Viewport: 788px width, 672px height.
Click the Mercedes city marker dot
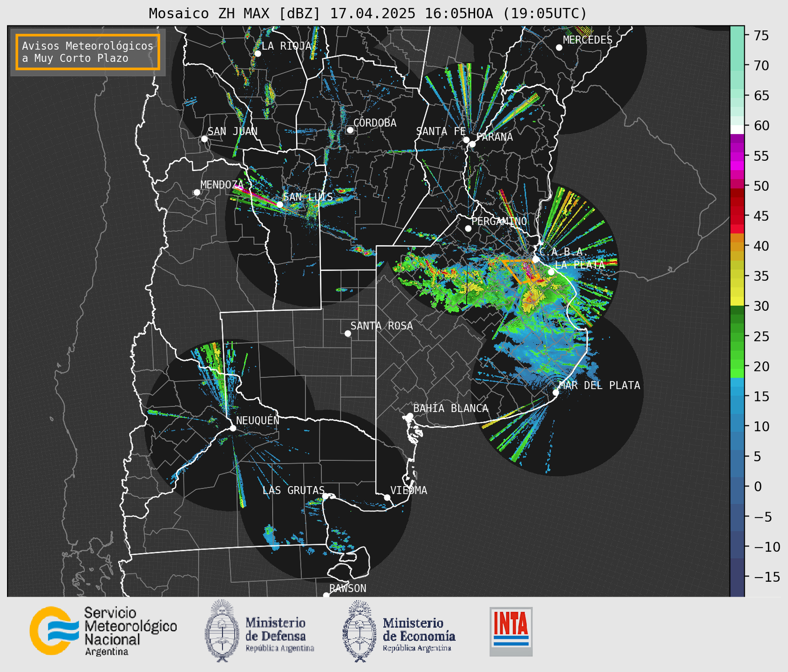click(x=559, y=48)
